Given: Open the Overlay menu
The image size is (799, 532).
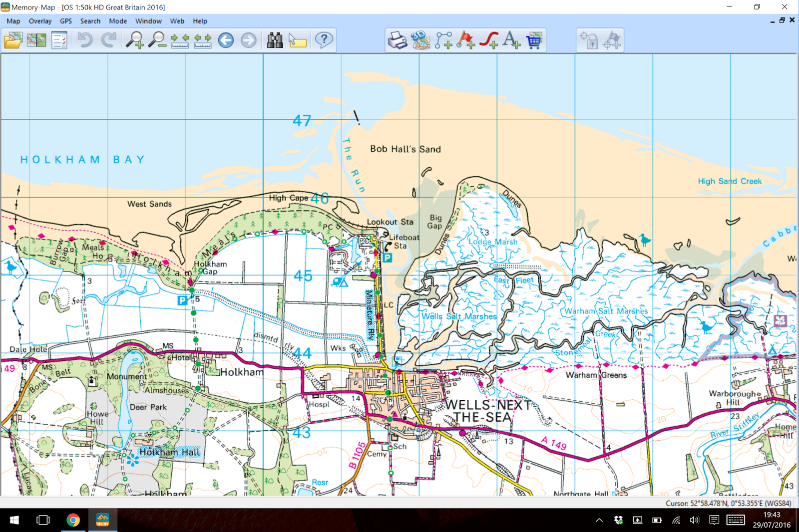Looking at the screenshot, I should point(40,21).
